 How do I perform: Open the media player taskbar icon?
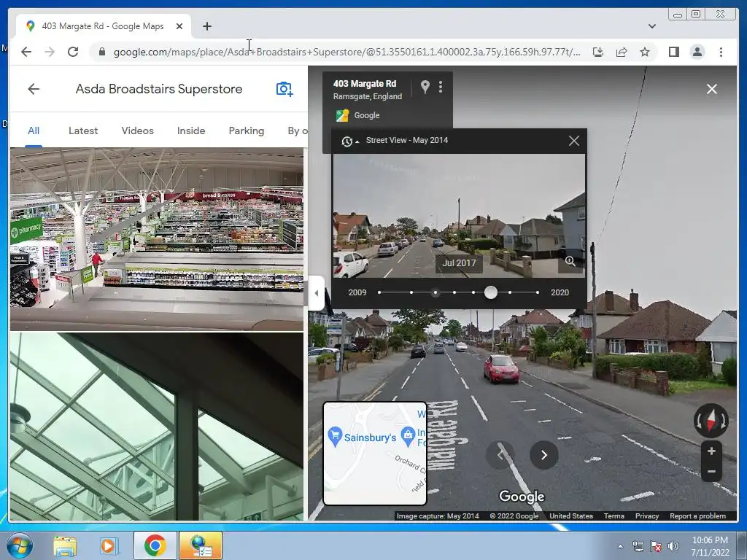tap(109, 545)
